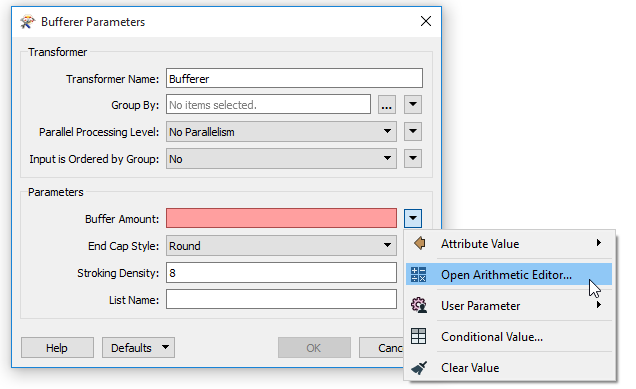Click the Bufferer Parameters title bar icon
The image size is (636, 389).
click(27, 21)
